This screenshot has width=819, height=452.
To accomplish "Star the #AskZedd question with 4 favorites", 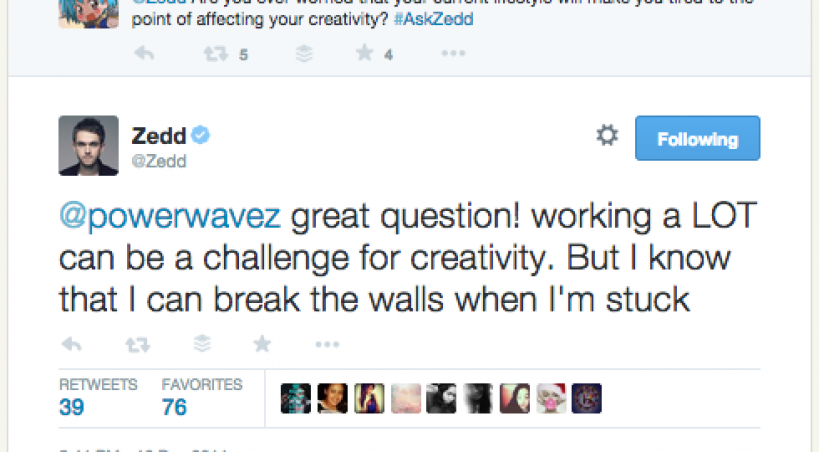I will tap(364, 55).
